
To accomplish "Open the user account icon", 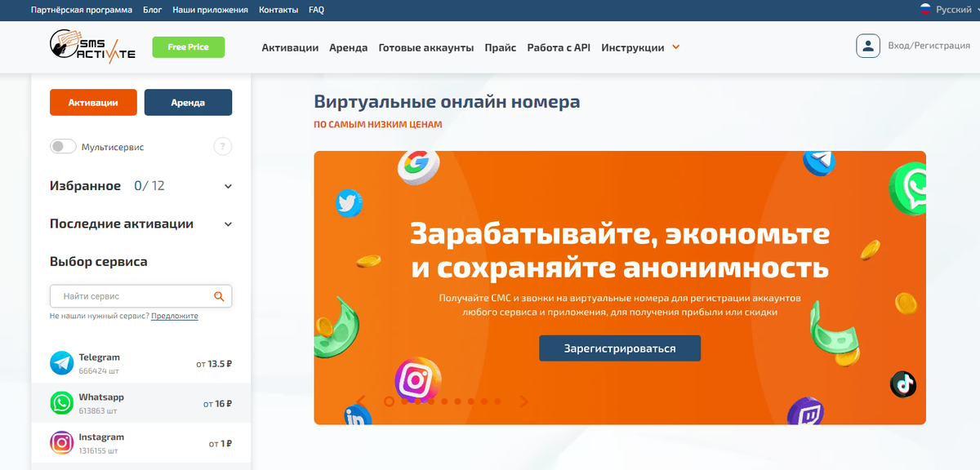I will pos(868,46).
